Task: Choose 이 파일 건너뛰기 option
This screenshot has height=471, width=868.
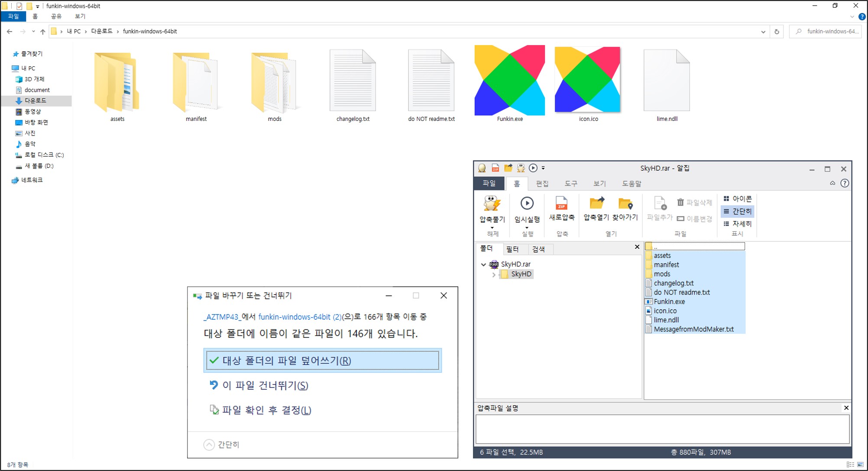Action: click(x=265, y=386)
